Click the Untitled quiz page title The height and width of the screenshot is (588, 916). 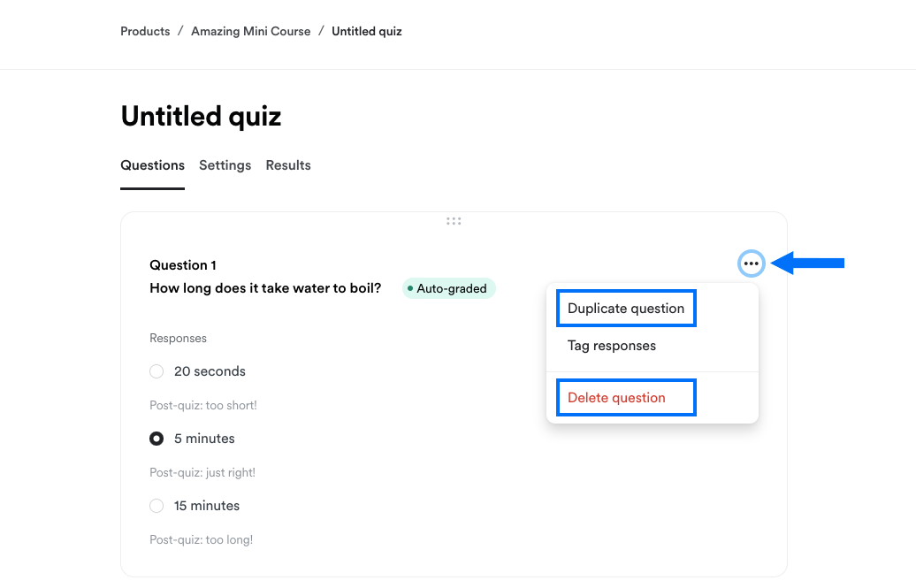[x=201, y=116]
